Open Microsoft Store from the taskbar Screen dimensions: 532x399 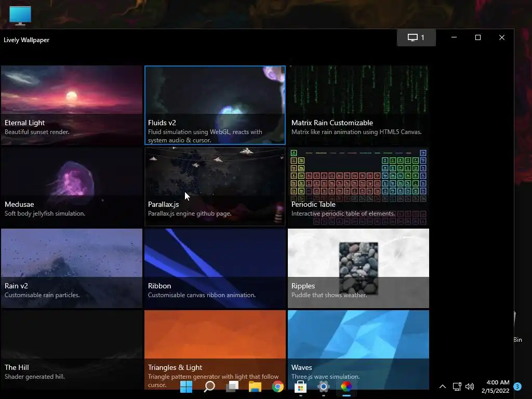(x=301, y=387)
